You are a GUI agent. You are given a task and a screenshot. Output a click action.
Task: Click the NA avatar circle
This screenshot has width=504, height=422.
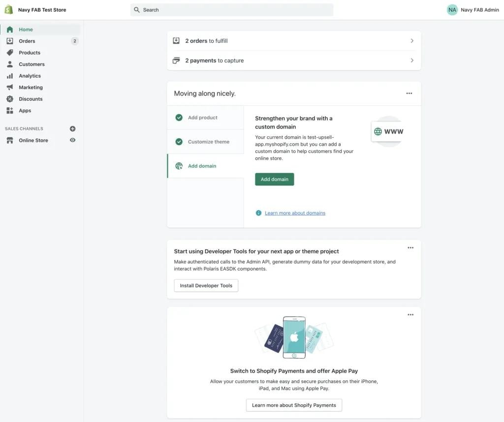[x=452, y=10]
